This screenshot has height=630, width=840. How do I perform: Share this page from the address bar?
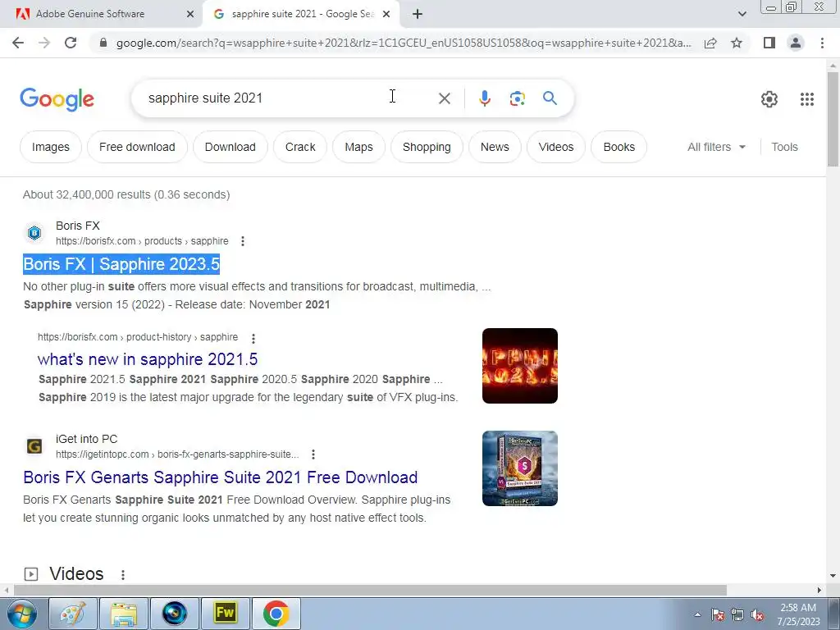point(710,43)
